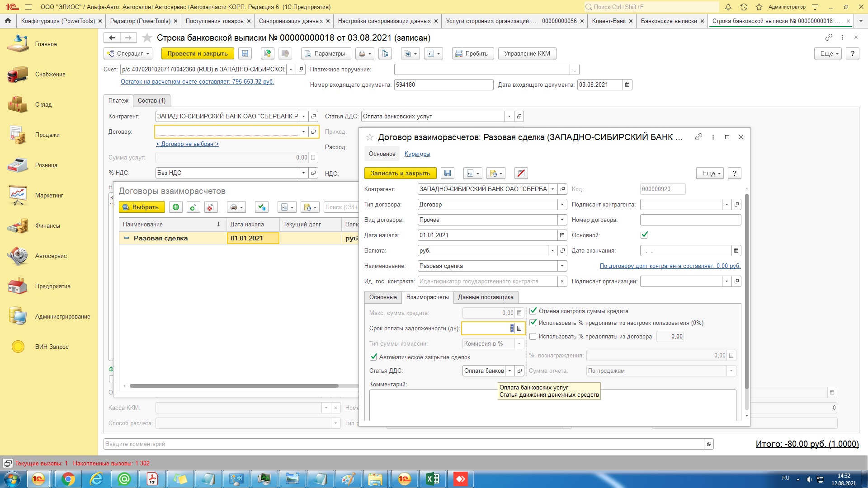Click Записать и закрыть button

click(400, 174)
